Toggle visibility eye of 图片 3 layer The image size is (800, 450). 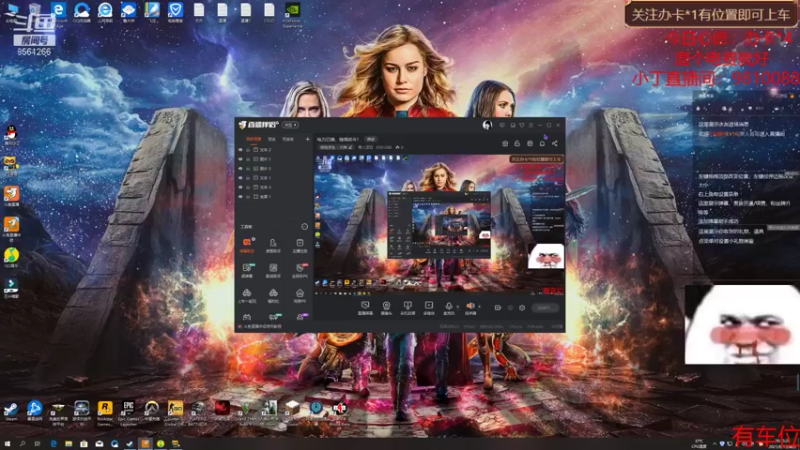(240, 168)
